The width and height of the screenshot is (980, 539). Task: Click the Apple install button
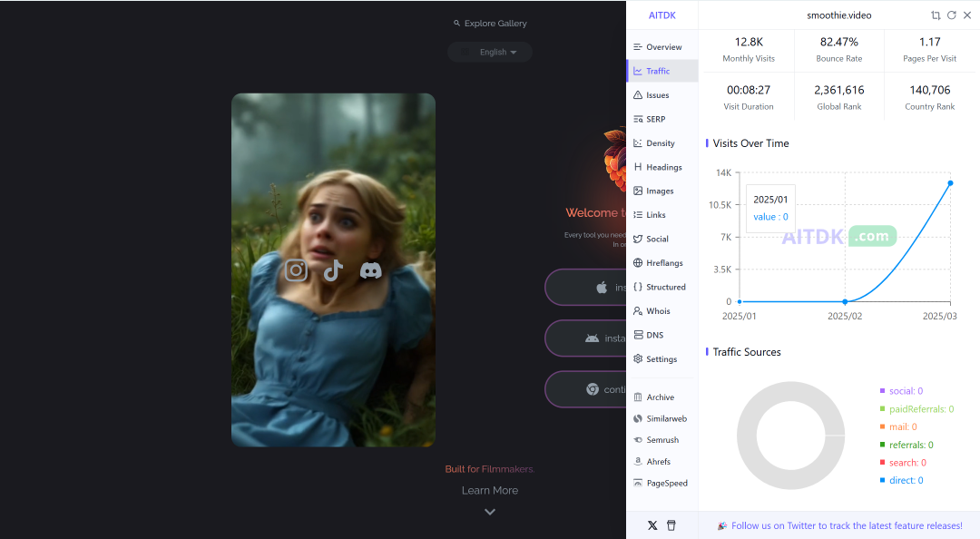coord(585,288)
